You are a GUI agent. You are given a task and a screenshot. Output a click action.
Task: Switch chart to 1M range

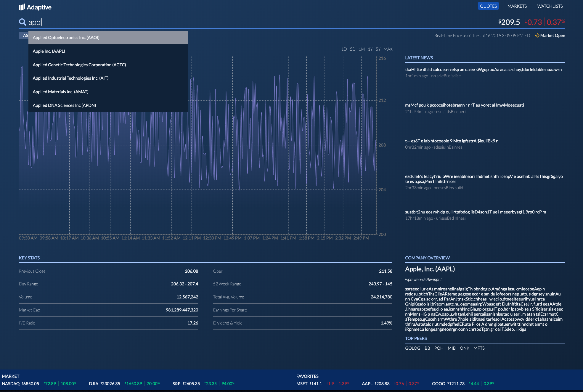pyautogui.click(x=362, y=49)
